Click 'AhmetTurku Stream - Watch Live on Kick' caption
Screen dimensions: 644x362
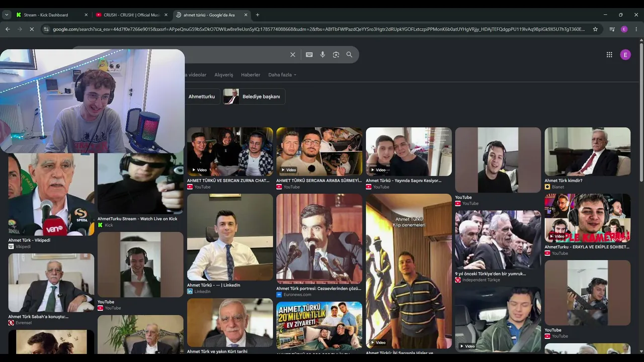[x=137, y=219]
